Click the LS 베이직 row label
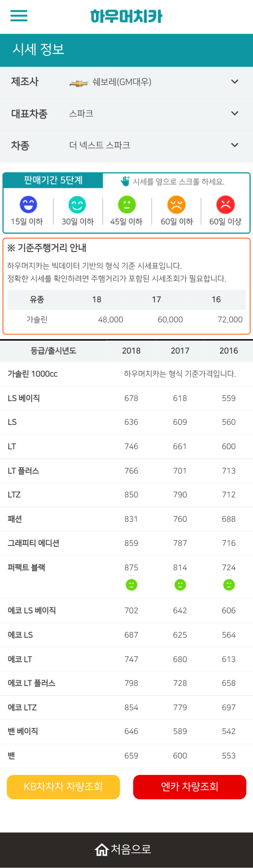253x868 pixels. (x=24, y=398)
